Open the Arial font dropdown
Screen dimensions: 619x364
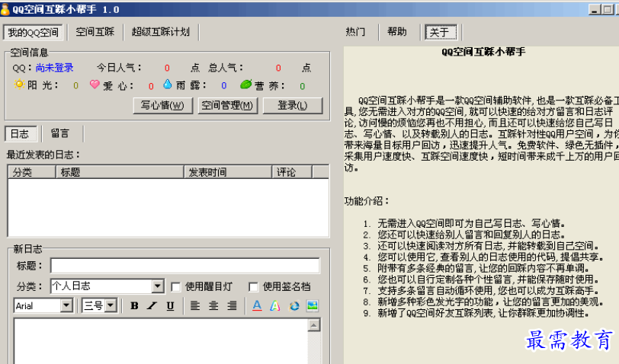(x=66, y=305)
